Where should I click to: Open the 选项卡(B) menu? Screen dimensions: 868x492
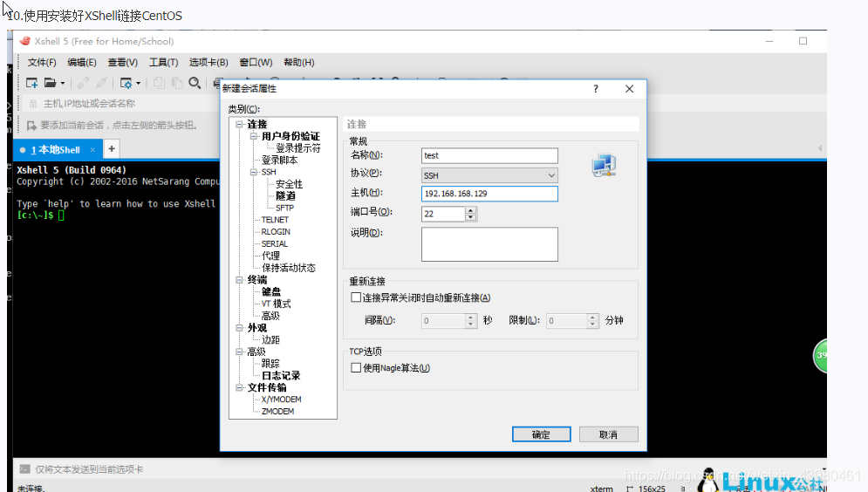coord(208,63)
